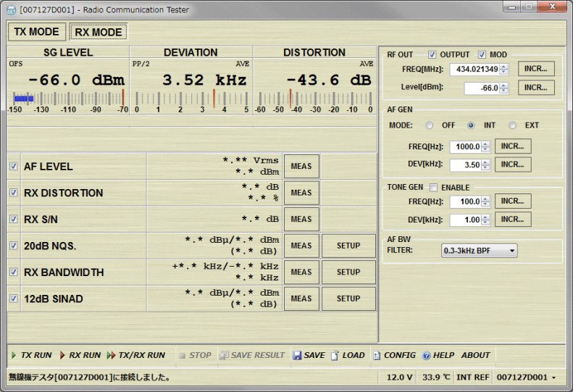This screenshot has width=573, height=392.
Task: Click the SAVE disk icon
Action: tap(298, 355)
